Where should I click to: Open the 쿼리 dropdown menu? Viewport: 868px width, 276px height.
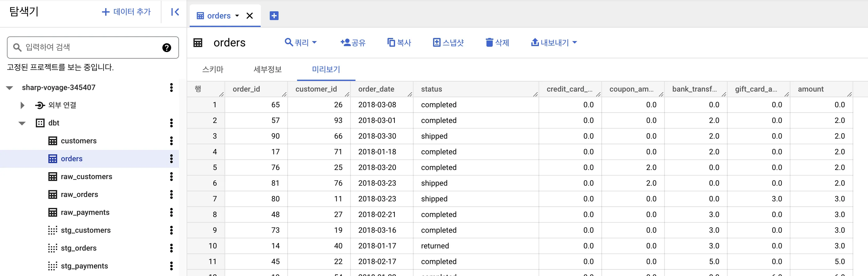301,42
